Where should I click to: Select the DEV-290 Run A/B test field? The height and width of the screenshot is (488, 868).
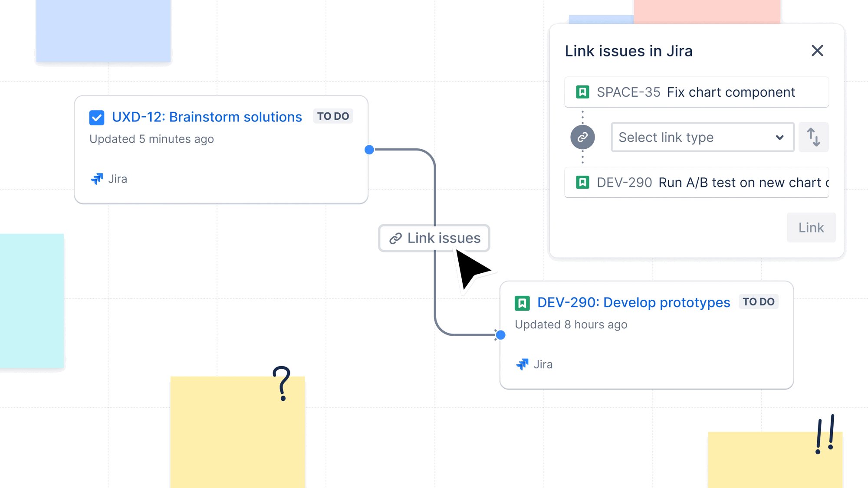[697, 182]
